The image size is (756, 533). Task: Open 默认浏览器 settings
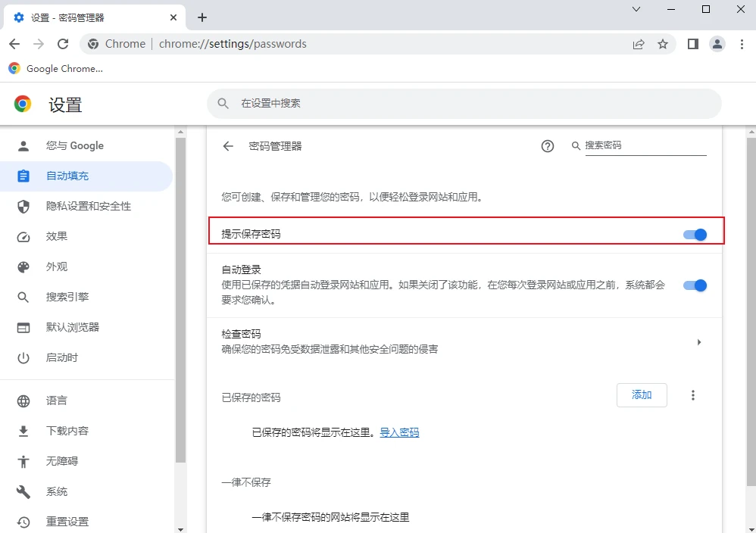[x=86, y=327]
